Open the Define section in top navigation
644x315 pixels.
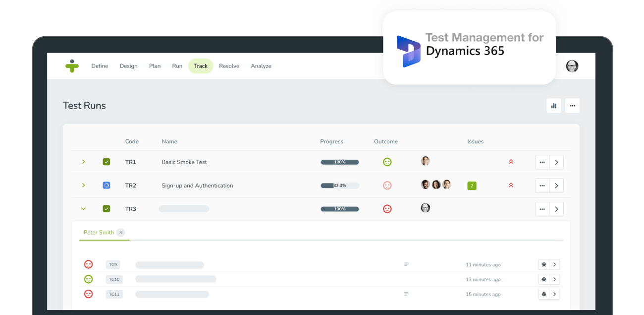pos(100,66)
